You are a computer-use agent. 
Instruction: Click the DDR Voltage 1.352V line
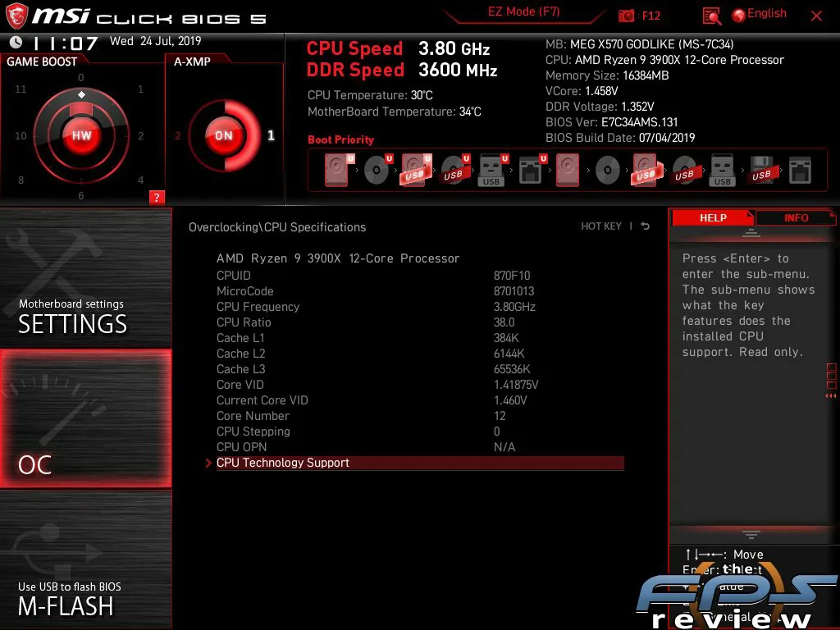[600, 107]
